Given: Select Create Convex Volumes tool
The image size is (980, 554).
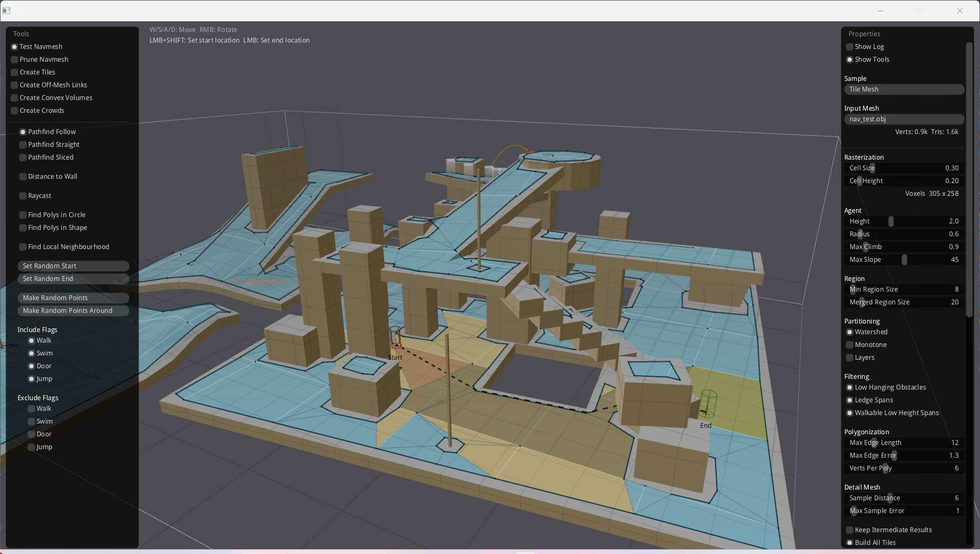Looking at the screenshot, I should (x=52, y=98).
